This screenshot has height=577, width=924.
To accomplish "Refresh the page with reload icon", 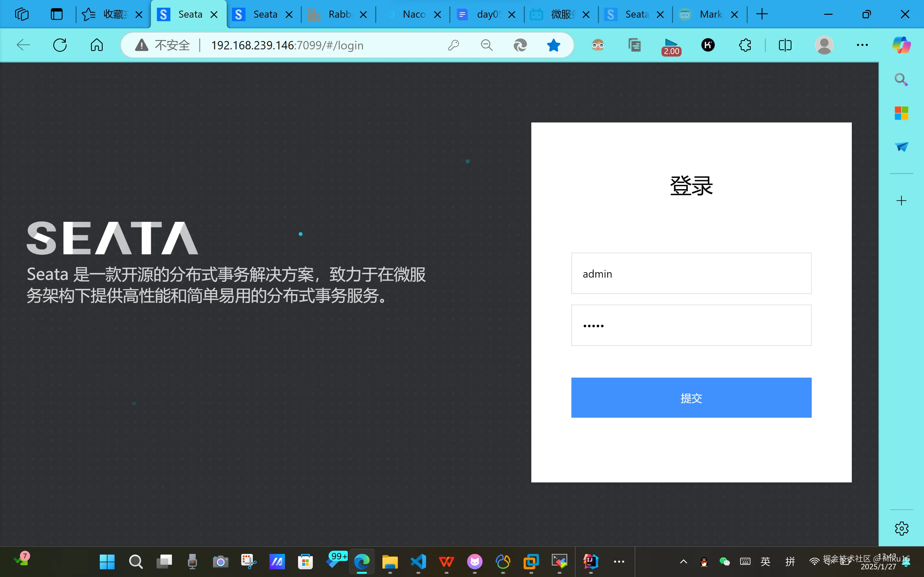I will click(x=60, y=45).
